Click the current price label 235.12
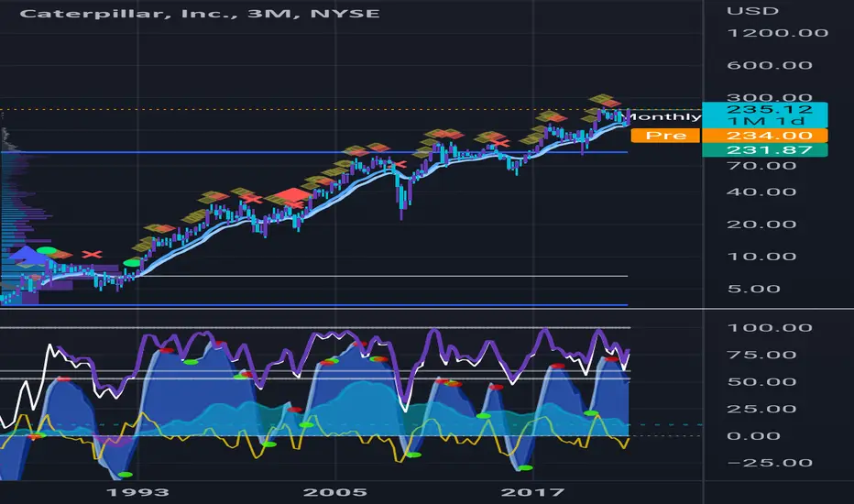854x504 pixels. (x=769, y=109)
